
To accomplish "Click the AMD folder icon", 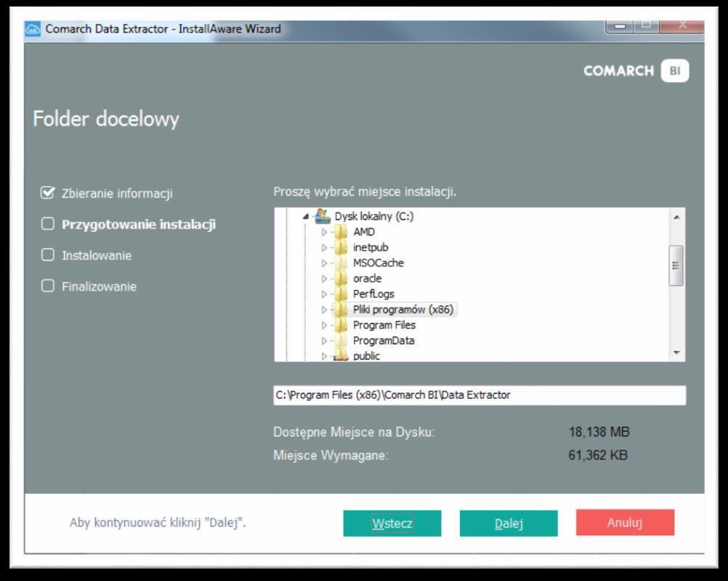I will click(x=341, y=232).
